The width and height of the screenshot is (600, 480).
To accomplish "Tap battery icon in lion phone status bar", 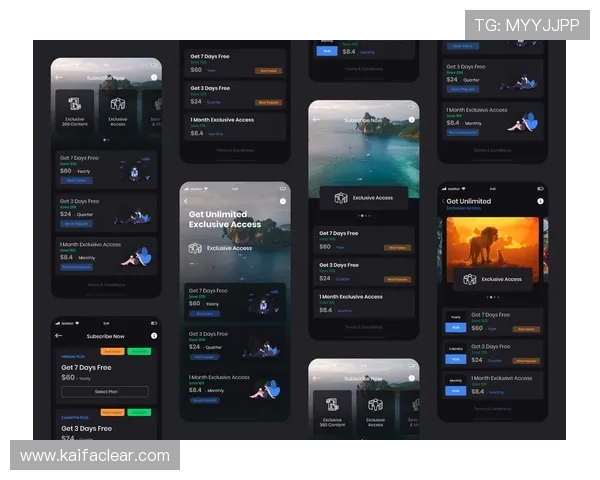I will 540,189.
